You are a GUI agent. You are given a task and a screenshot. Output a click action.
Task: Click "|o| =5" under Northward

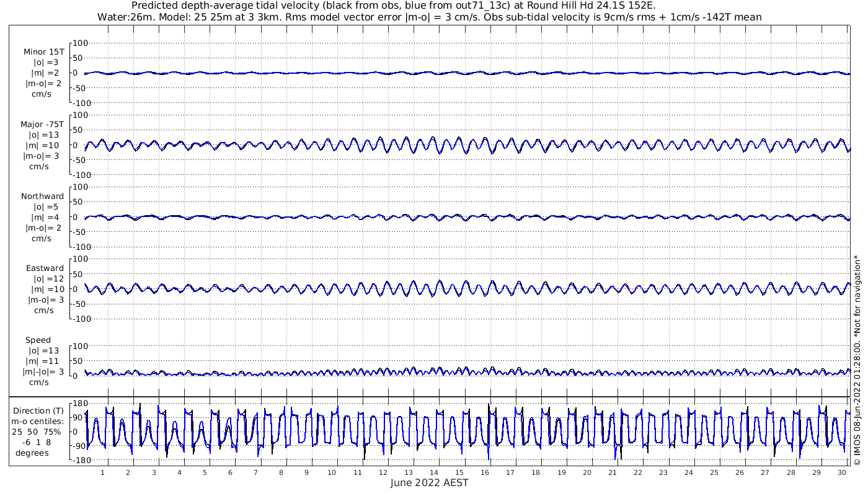pos(46,207)
